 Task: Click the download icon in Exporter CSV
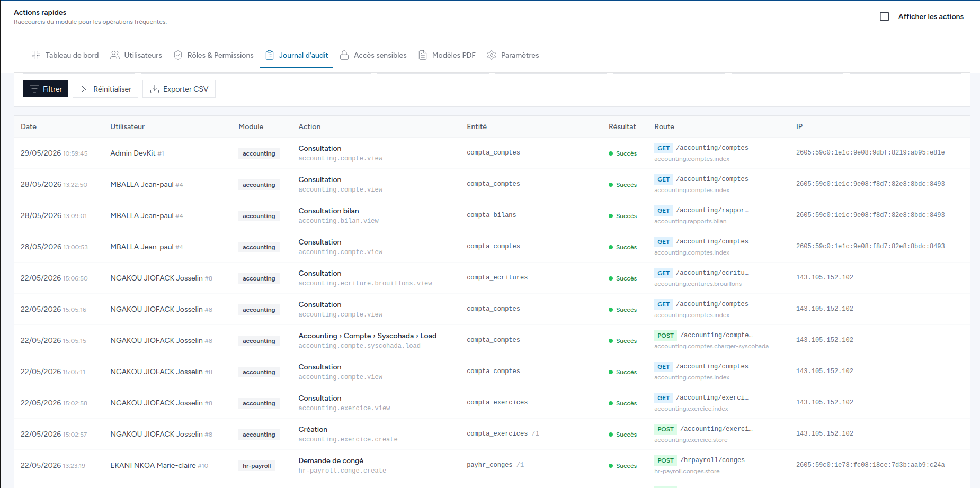click(x=155, y=89)
